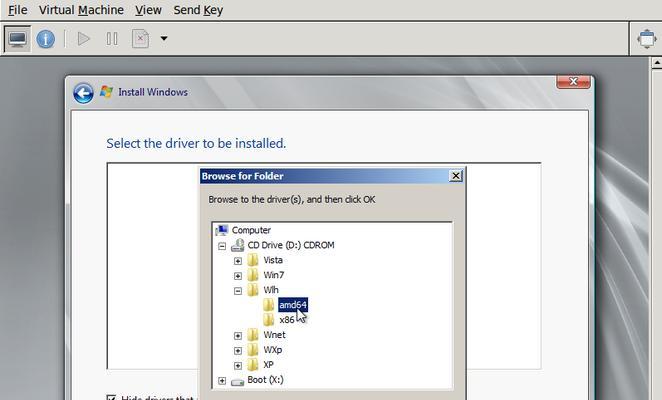Click the WXp folder icon
The height and width of the screenshot is (400, 662).
(253, 349)
